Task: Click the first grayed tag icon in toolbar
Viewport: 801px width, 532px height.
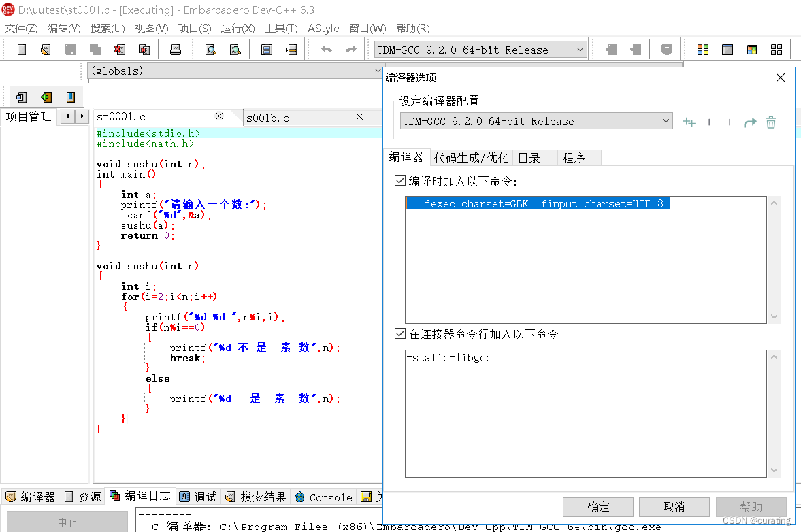Action: [611, 50]
